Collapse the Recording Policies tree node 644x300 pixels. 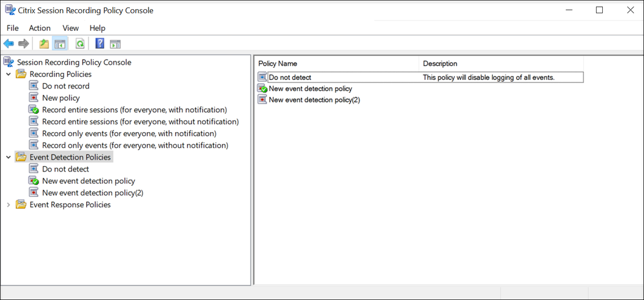coord(8,75)
